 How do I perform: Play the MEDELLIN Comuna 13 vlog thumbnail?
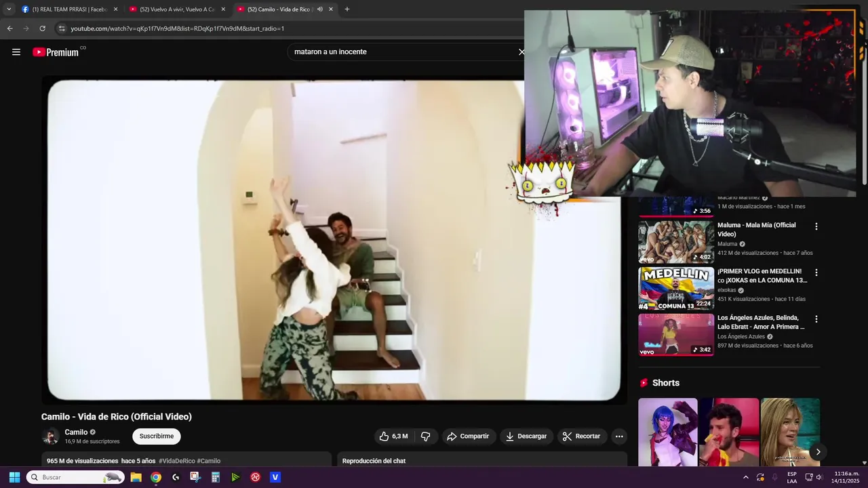click(676, 288)
